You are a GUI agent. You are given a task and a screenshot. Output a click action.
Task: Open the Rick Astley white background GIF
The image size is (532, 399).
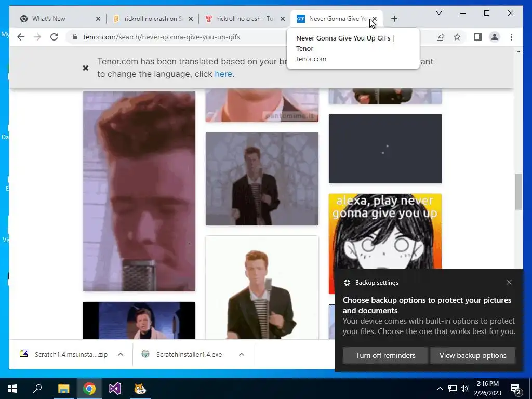262,287
